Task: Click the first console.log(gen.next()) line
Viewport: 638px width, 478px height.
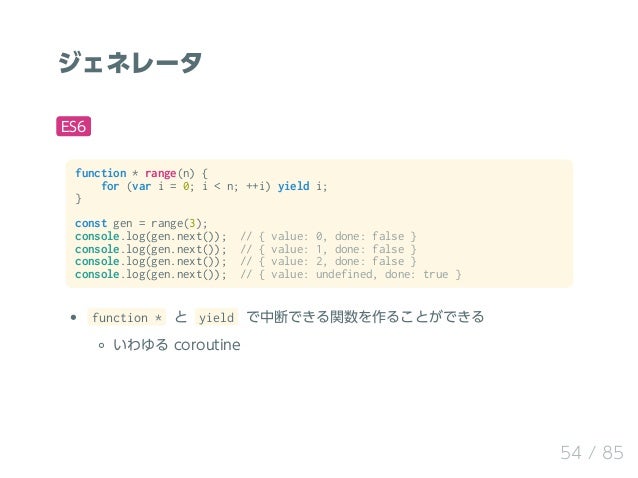Action: [151, 236]
